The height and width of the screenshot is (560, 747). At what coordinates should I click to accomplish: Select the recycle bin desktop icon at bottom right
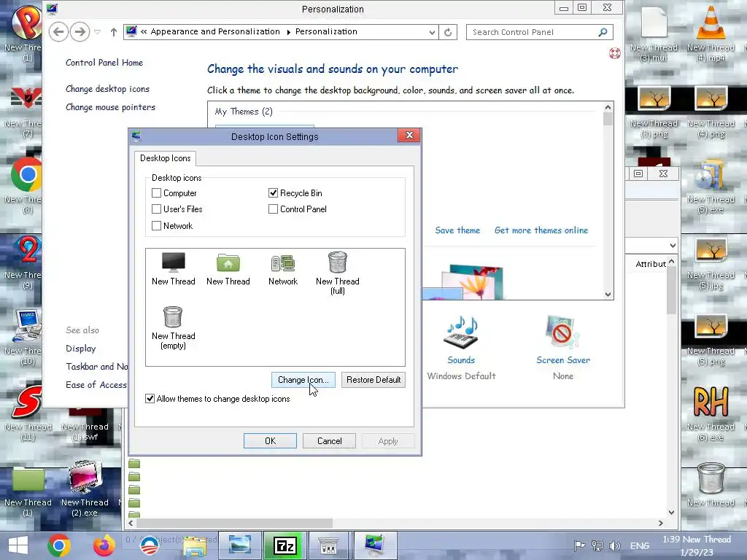pos(711,485)
